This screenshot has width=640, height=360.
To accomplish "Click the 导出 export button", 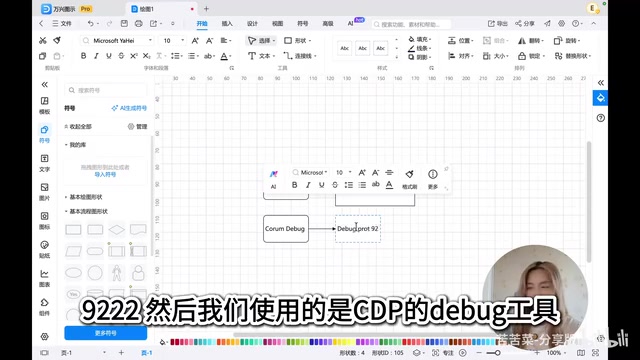I will point(498,24).
